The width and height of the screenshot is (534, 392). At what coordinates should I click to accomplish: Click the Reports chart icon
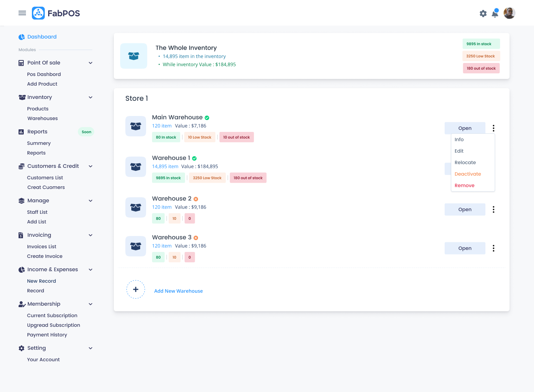tap(21, 132)
